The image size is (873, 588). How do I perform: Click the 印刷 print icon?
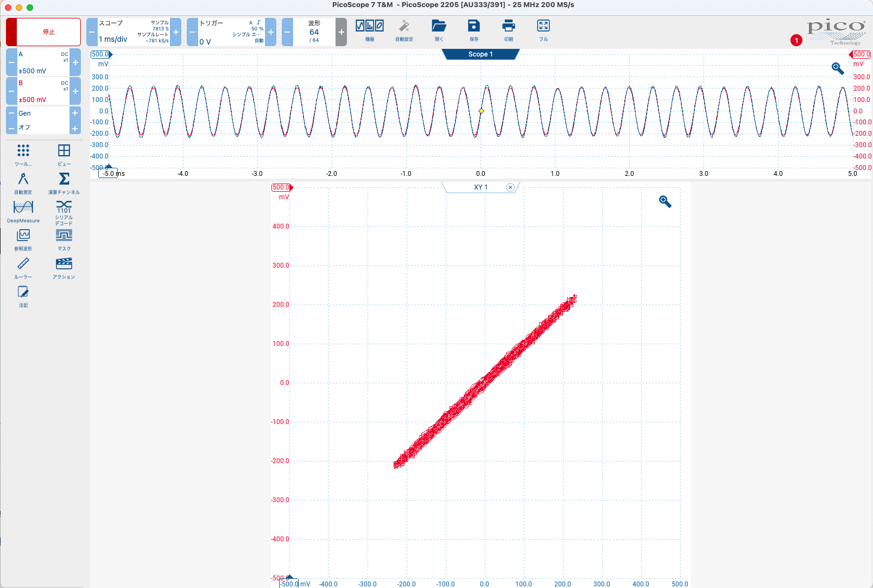(x=509, y=30)
